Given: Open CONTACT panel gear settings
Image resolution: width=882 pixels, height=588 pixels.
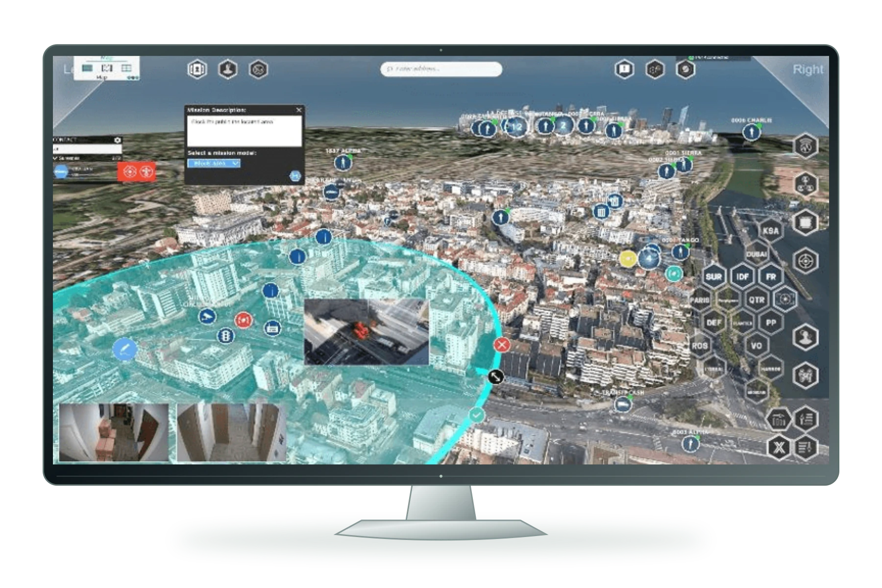Looking at the screenshot, I should tap(117, 140).
